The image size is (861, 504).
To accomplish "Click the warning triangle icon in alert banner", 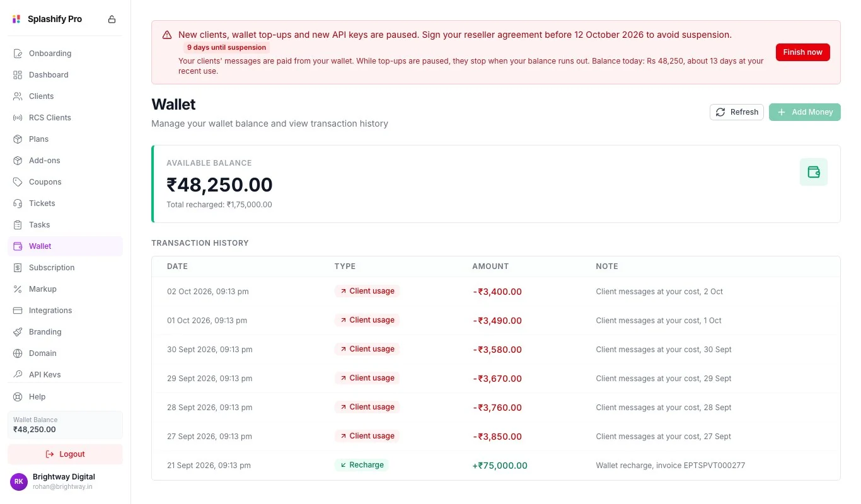I will click(167, 35).
